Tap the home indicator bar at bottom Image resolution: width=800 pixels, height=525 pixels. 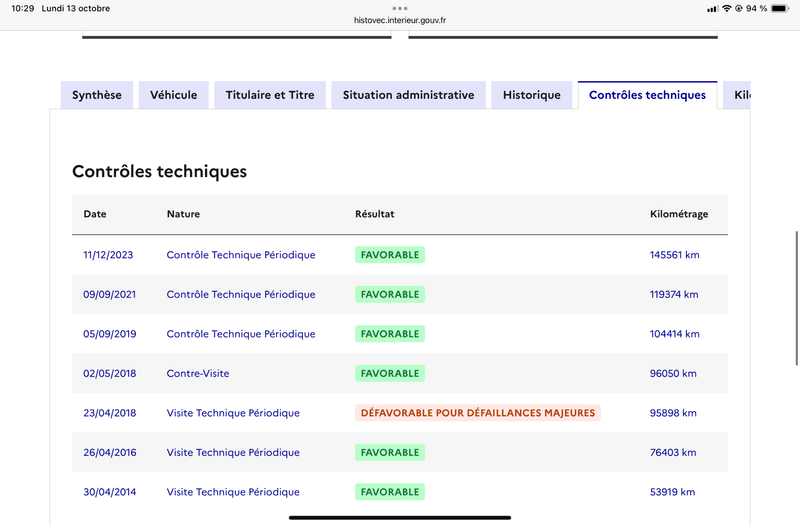coord(400,517)
